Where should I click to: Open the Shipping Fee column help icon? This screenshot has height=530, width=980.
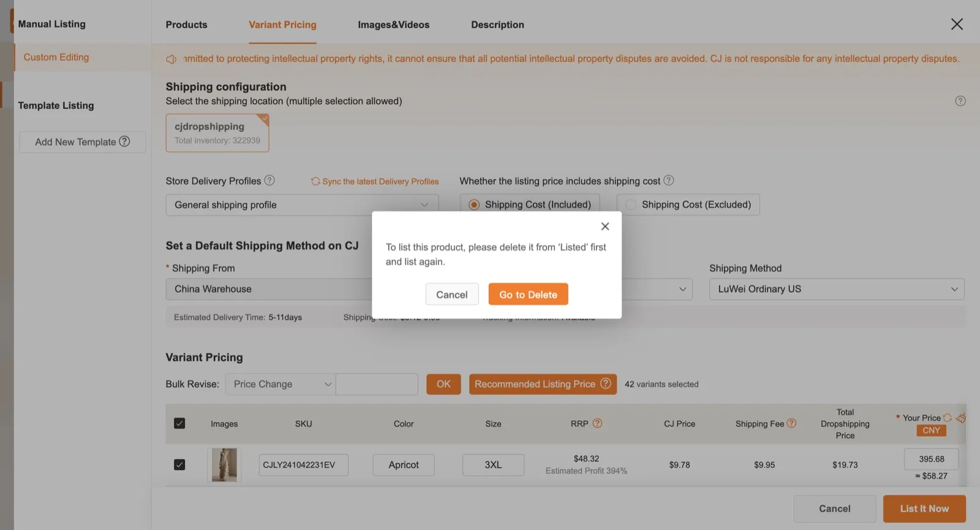pos(791,423)
